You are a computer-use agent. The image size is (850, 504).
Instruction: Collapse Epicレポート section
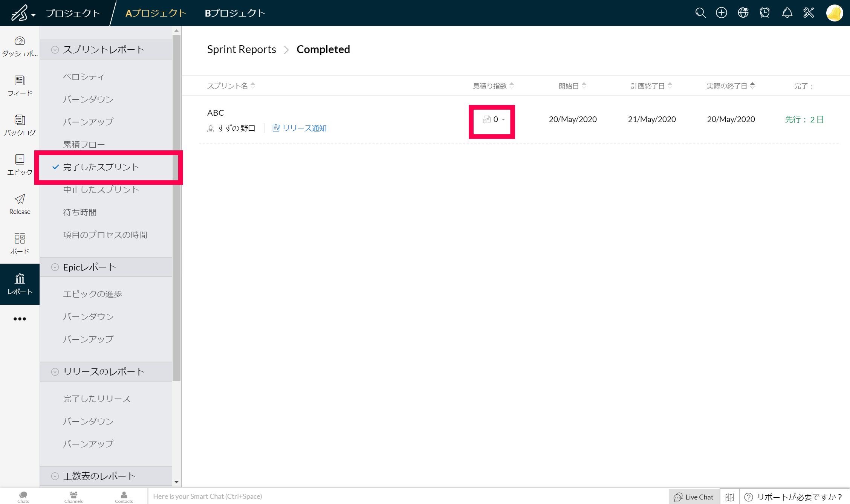(55, 267)
